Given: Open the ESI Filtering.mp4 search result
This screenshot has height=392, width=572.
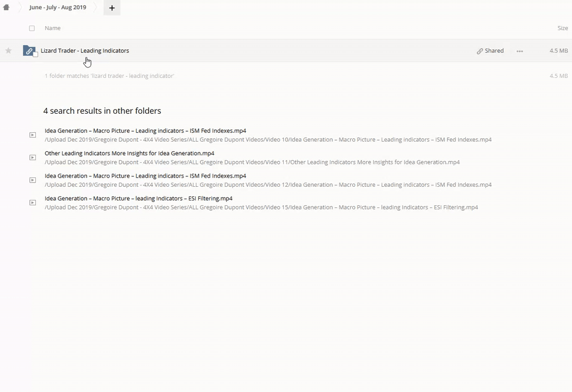Looking at the screenshot, I should click(x=138, y=199).
